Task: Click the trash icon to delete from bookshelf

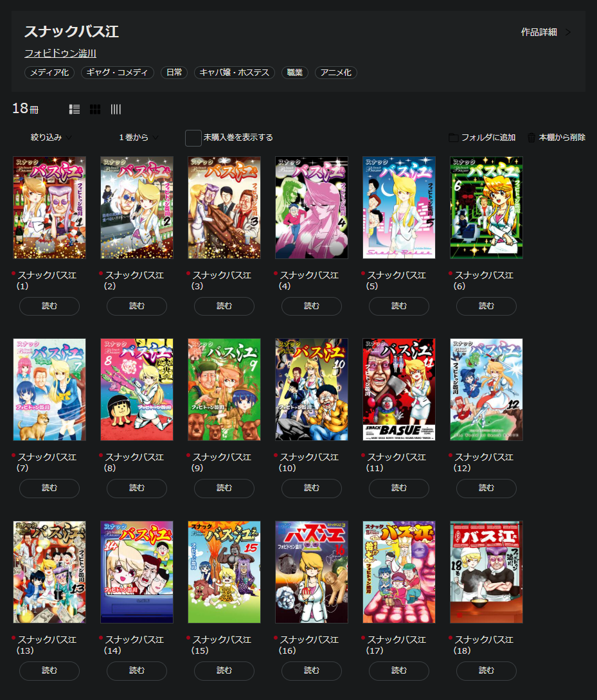Action: [531, 138]
